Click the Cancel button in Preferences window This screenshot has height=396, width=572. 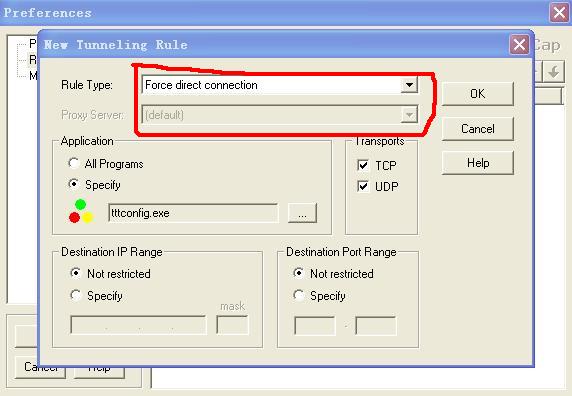(x=40, y=367)
